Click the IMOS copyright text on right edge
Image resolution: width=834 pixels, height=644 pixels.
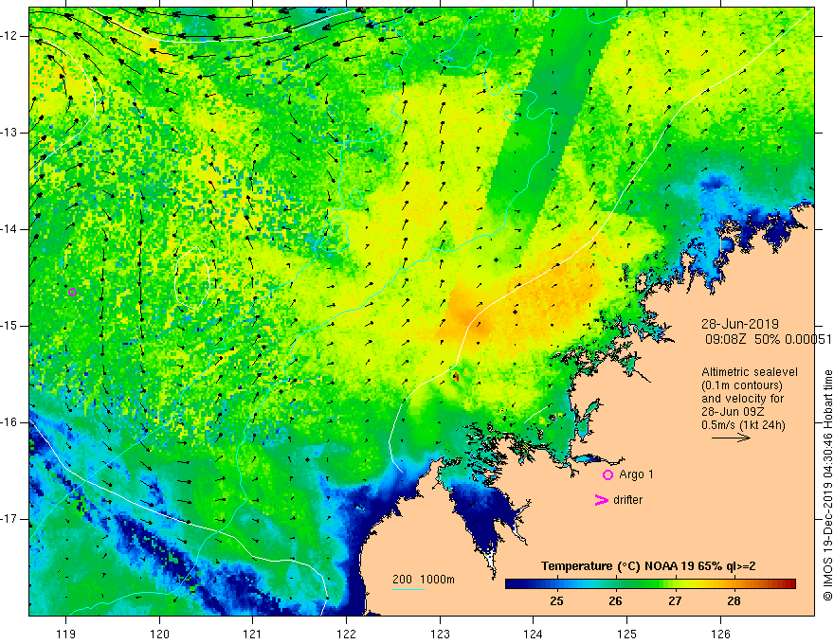pyautogui.click(x=827, y=485)
